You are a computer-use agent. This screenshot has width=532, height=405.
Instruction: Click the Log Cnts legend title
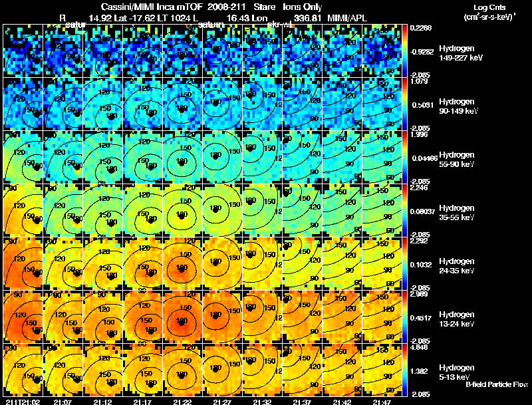489,7
